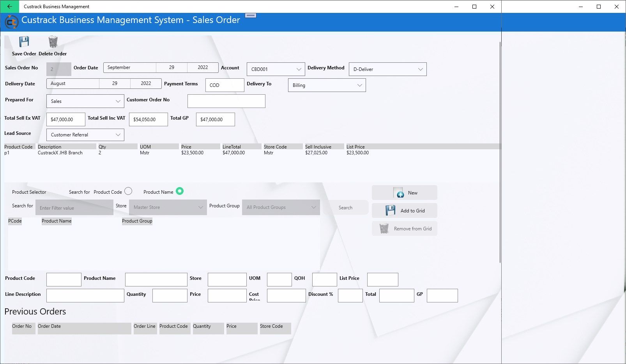
Task: Open the Account dropdown CBD001
Action: click(x=276, y=69)
